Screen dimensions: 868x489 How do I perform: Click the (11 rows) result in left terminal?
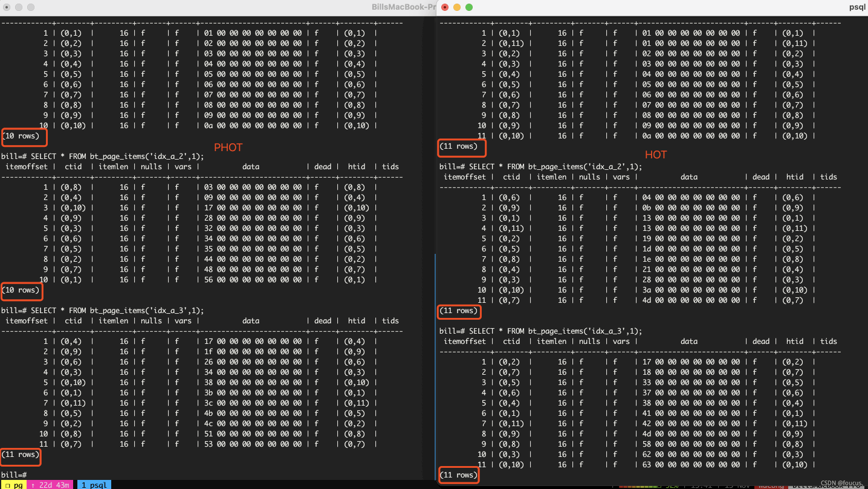tap(21, 455)
